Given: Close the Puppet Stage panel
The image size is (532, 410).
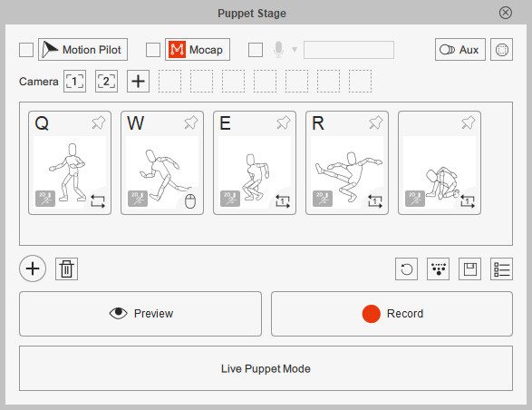Looking at the screenshot, I should tap(506, 13).
